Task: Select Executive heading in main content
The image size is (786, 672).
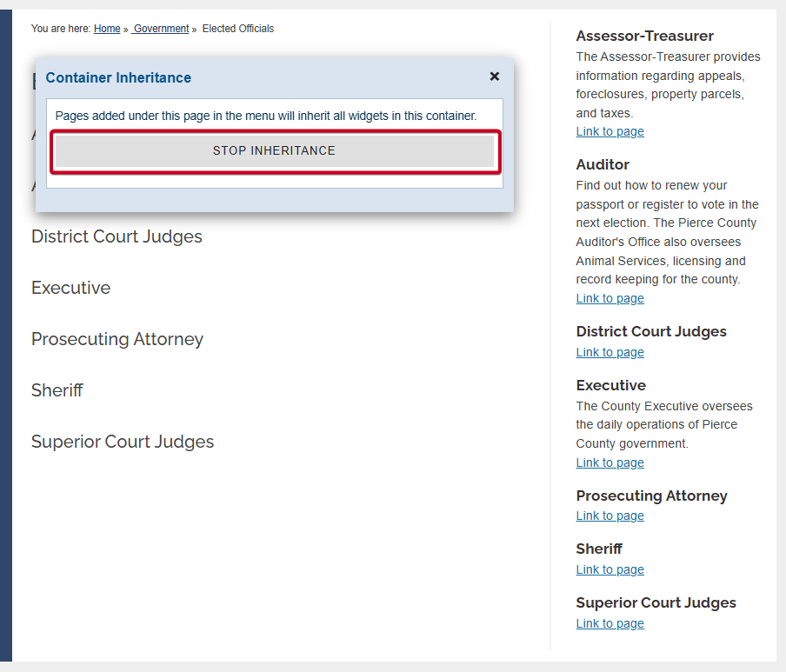Action: 70,288
